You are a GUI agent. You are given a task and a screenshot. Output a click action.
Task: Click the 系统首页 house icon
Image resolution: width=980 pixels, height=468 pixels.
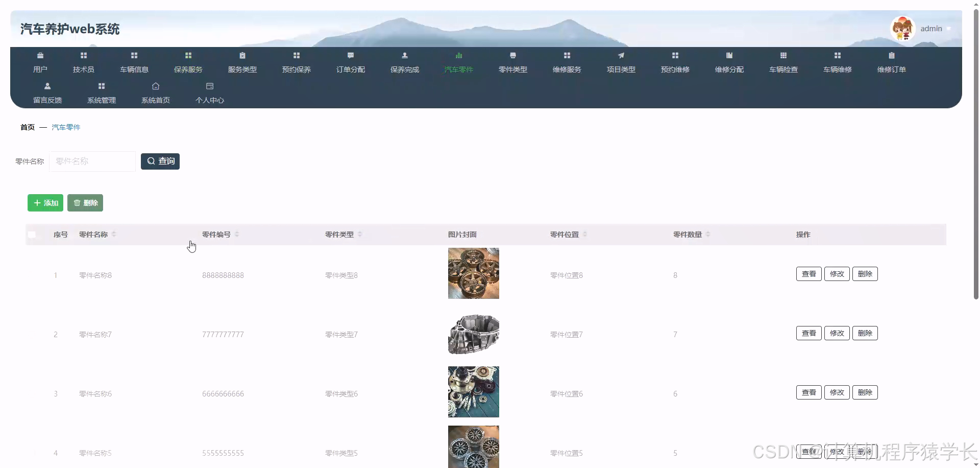(156, 86)
